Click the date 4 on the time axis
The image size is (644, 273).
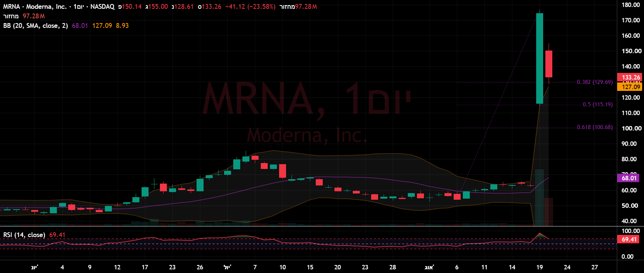62,267
